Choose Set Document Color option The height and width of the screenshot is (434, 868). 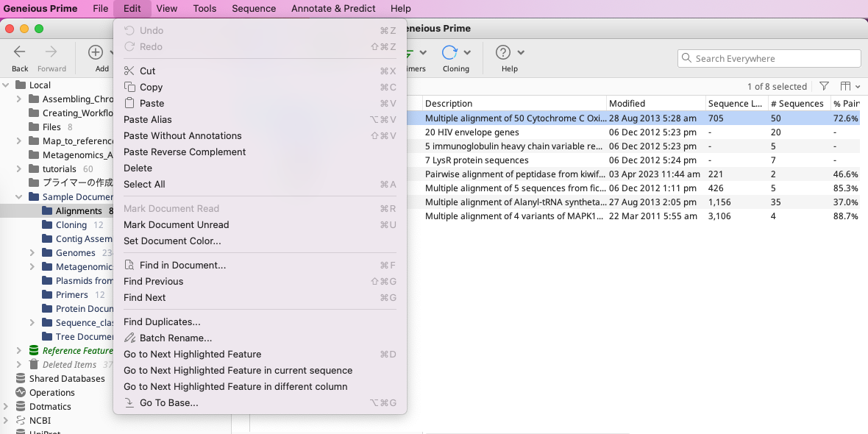pyautogui.click(x=172, y=241)
